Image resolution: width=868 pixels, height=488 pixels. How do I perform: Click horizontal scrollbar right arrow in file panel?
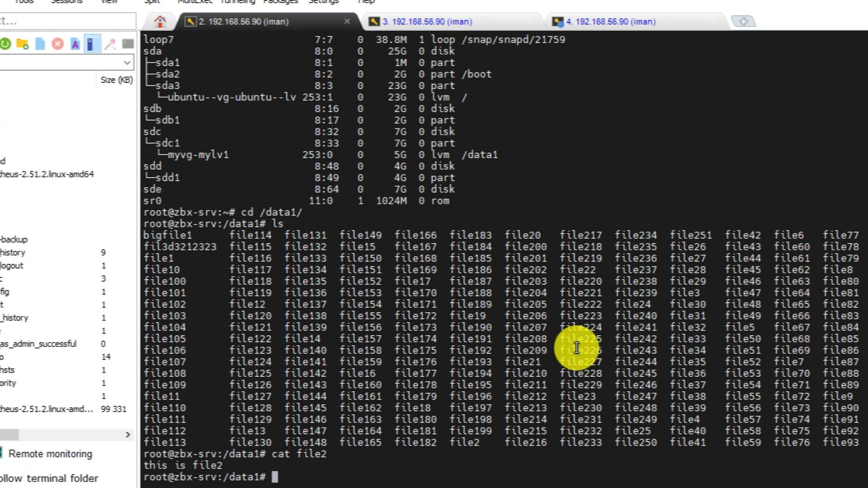pyautogui.click(x=128, y=435)
